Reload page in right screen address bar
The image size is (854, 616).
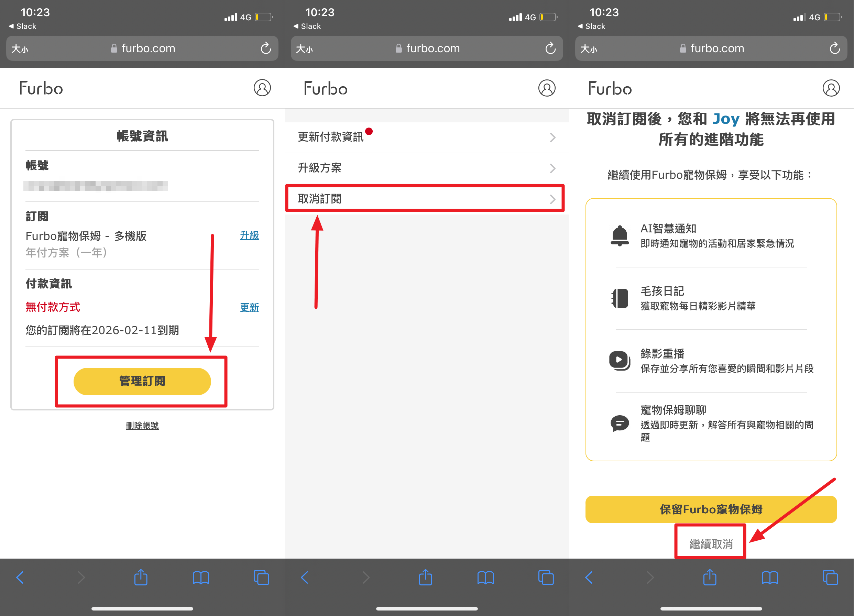coord(835,48)
